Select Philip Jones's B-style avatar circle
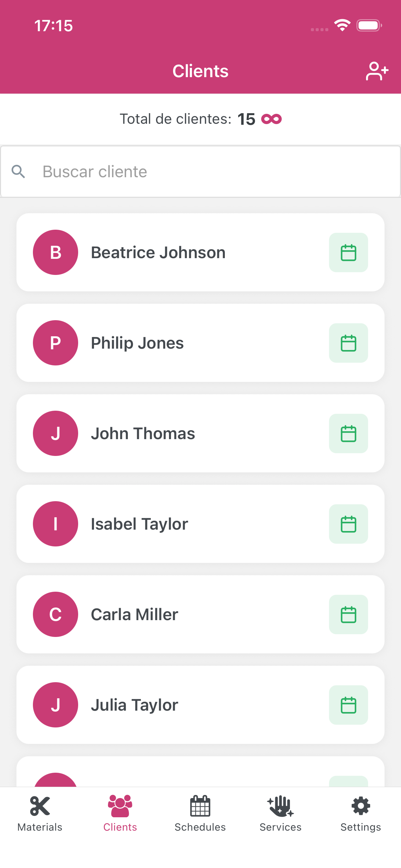The width and height of the screenshot is (401, 868). tap(56, 343)
